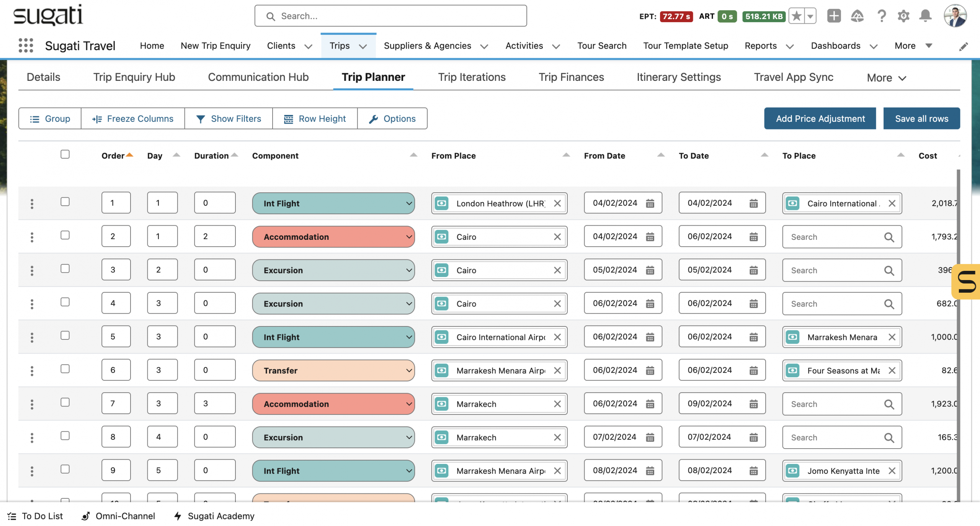Open row menu dots for Order 1
This screenshot has height=526, width=980.
pyautogui.click(x=32, y=203)
